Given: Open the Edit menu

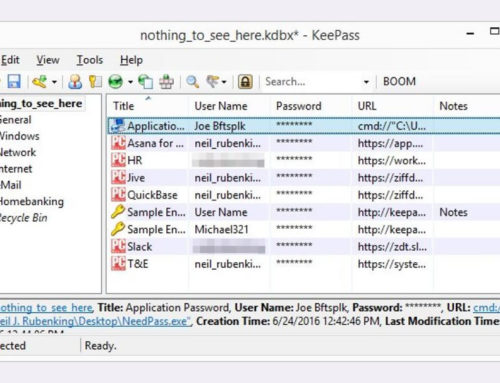Looking at the screenshot, I should tap(10, 60).
